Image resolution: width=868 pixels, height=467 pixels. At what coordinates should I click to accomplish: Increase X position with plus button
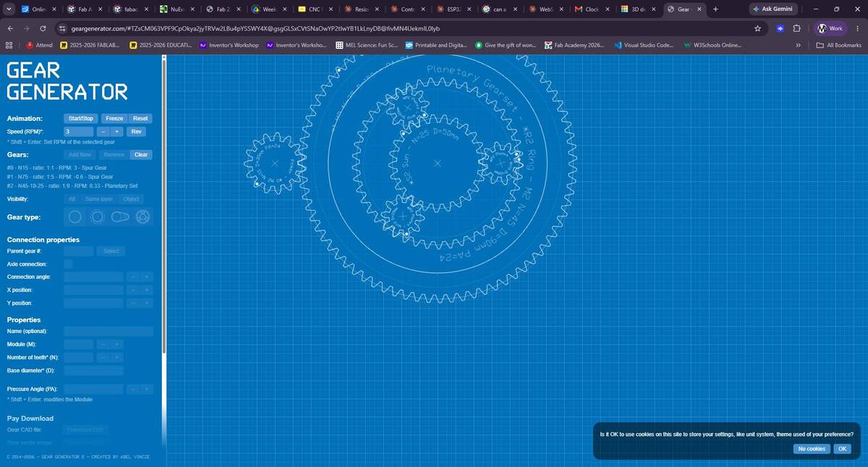point(147,290)
